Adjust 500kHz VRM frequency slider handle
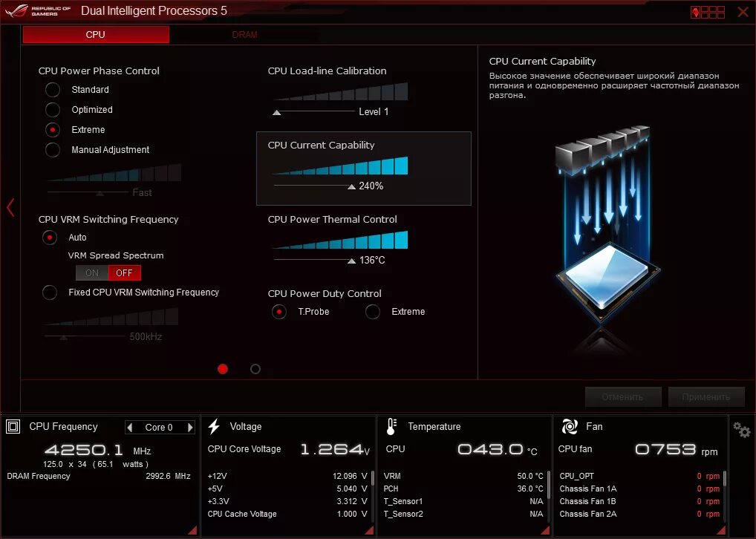 pos(64,338)
